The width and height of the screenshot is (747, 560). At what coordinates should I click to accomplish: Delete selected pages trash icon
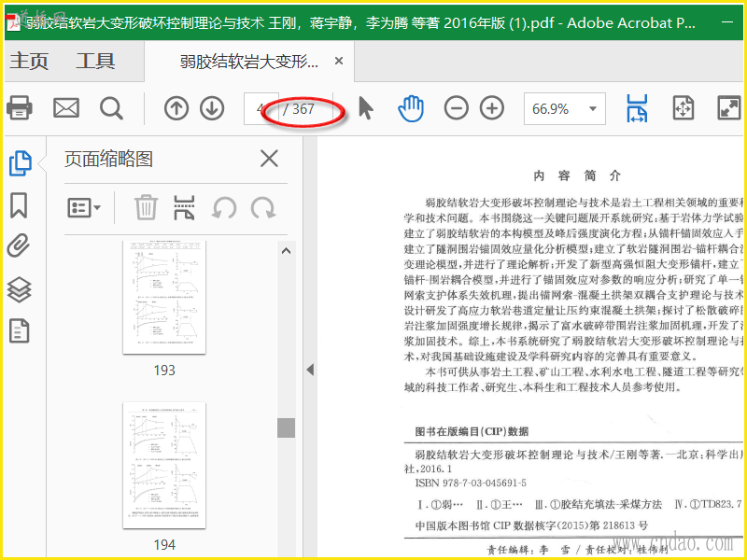point(146,207)
